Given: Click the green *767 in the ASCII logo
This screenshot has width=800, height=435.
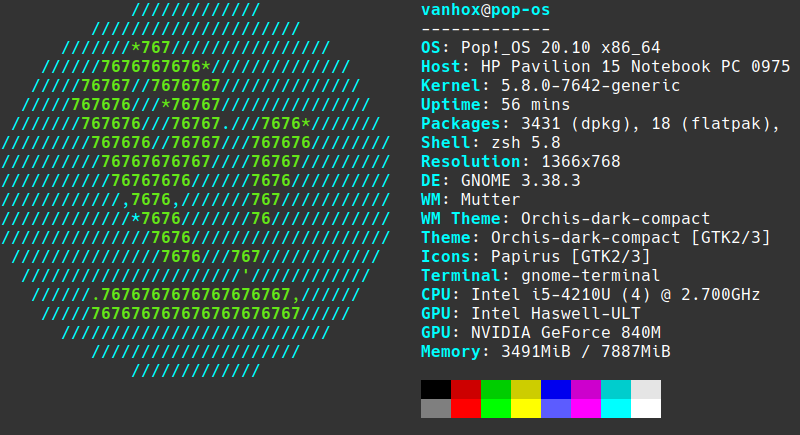Looking at the screenshot, I should [151, 47].
